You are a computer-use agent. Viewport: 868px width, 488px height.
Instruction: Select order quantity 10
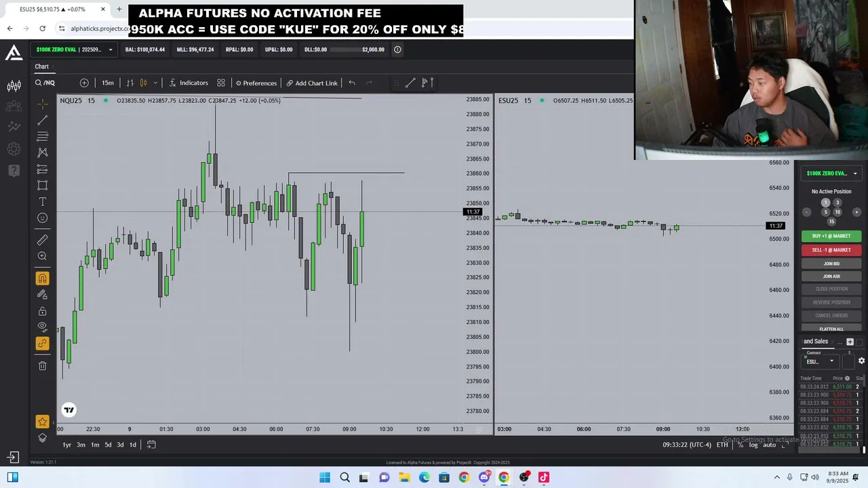[837, 212]
